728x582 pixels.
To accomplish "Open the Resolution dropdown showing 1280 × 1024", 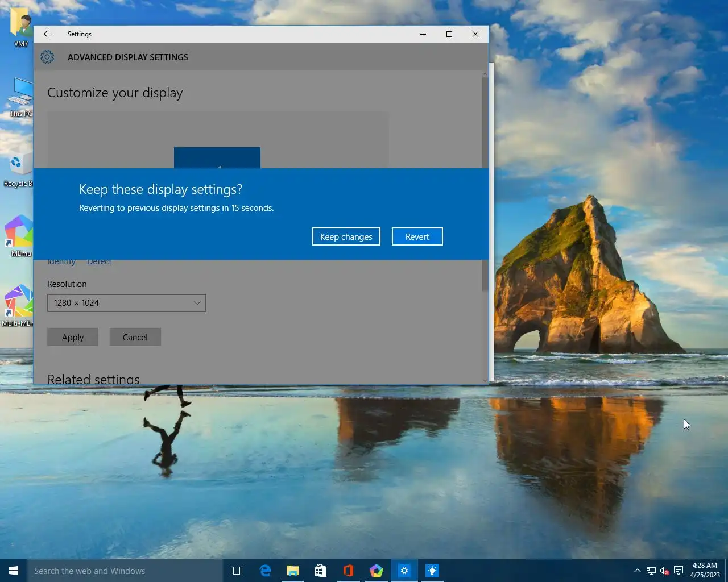I will pyautogui.click(x=126, y=303).
